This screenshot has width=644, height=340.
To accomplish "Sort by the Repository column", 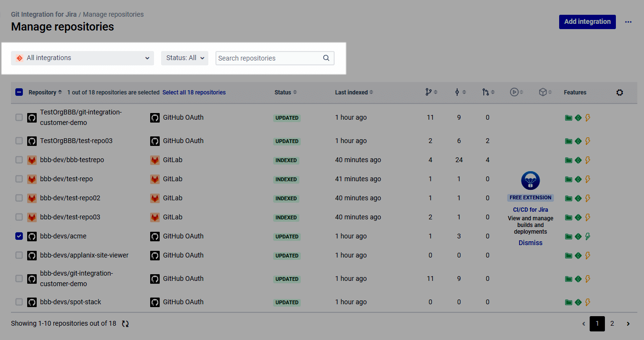I will 45,93.
